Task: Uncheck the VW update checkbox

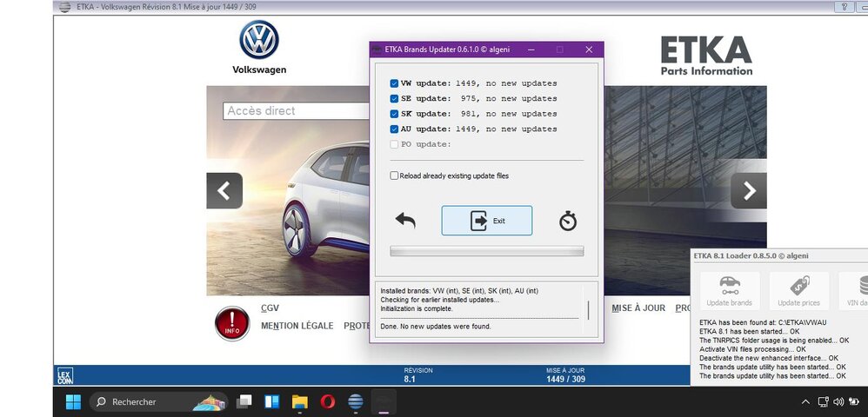Action: tap(394, 83)
